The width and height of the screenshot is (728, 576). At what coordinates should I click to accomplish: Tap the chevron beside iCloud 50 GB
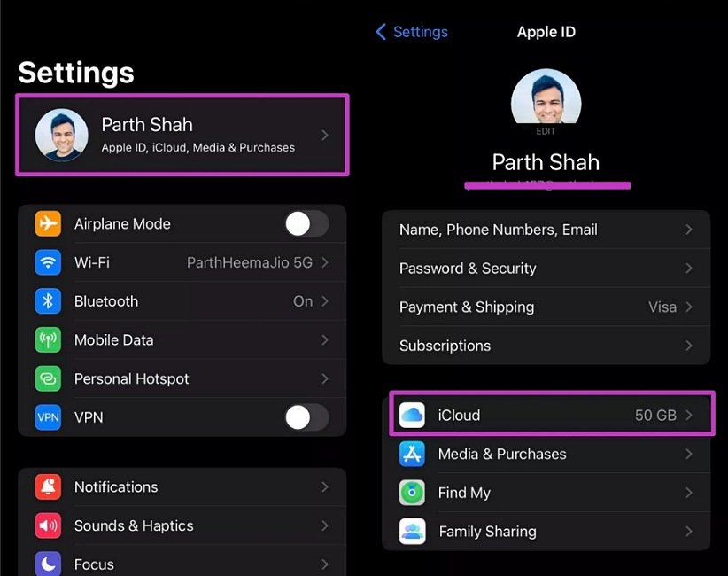689,415
